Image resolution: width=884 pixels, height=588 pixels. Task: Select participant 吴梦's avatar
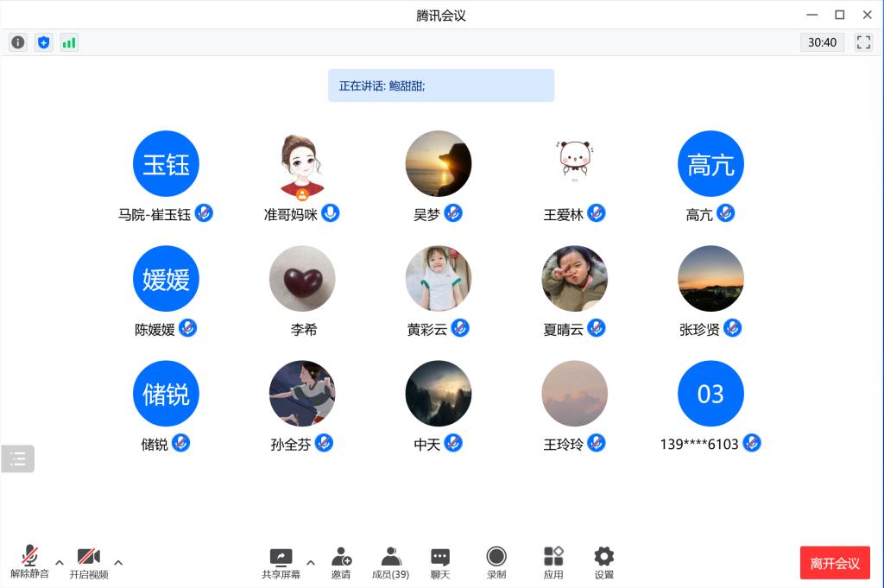coord(439,164)
